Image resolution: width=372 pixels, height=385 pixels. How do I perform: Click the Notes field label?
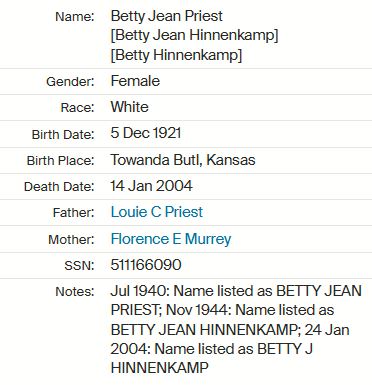point(75,292)
